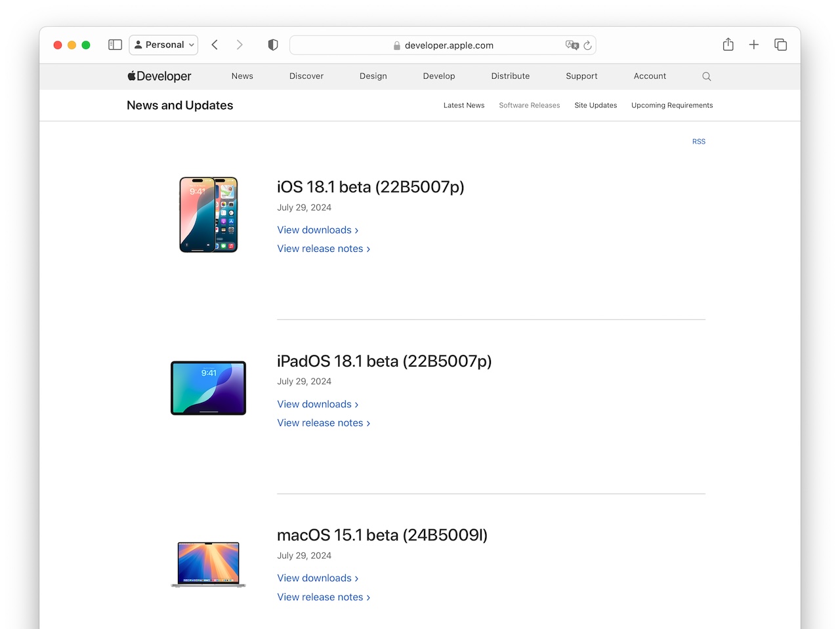This screenshot has width=840, height=629.
Task: Open the Distribute menu item
Action: point(511,76)
